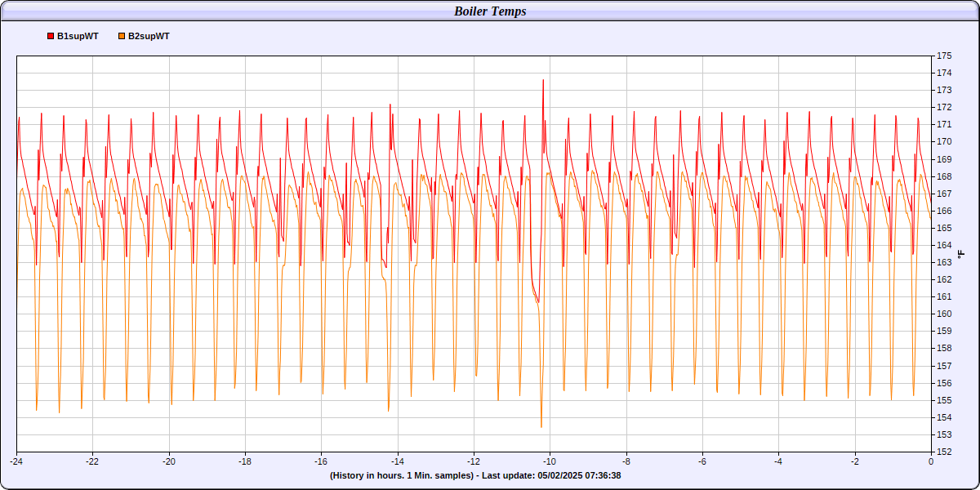The height and width of the screenshot is (490, 980).
Task: Click the 155 value on temperature axis
Action: click(x=944, y=400)
